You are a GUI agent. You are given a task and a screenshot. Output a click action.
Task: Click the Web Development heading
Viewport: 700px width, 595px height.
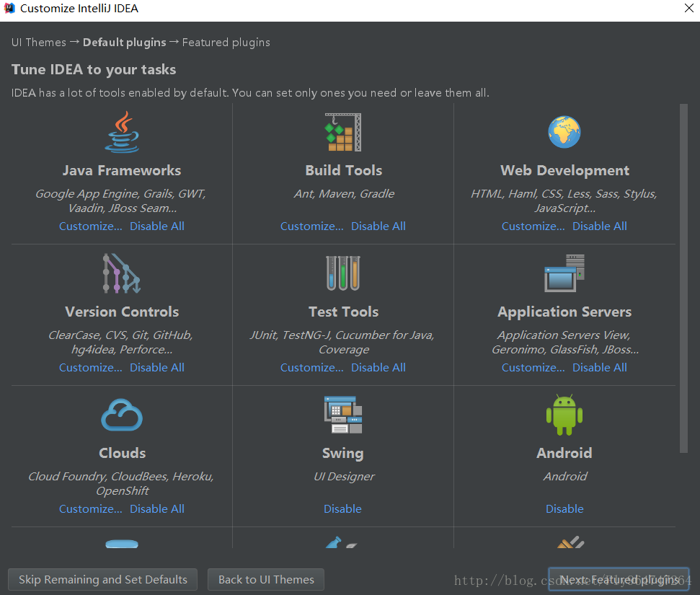564,170
